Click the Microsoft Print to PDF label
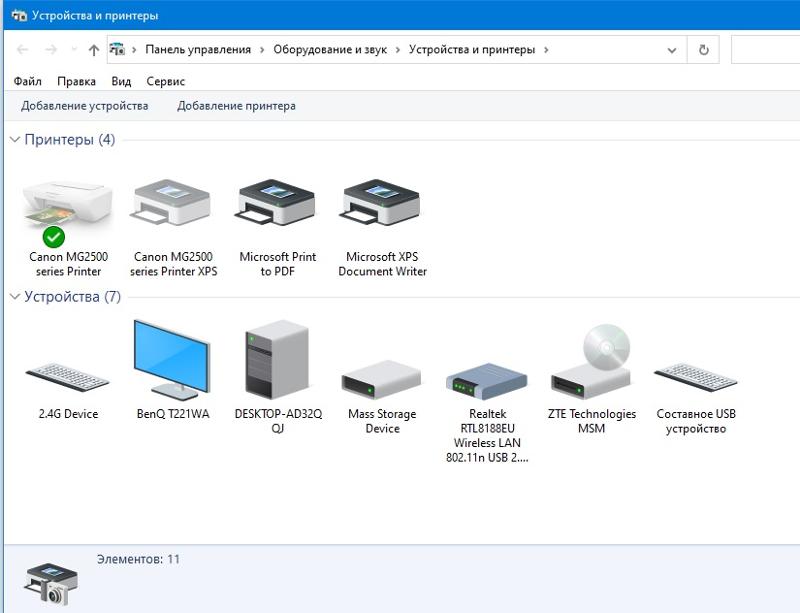Viewport: 800px width, 613px height. coord(278,264)
